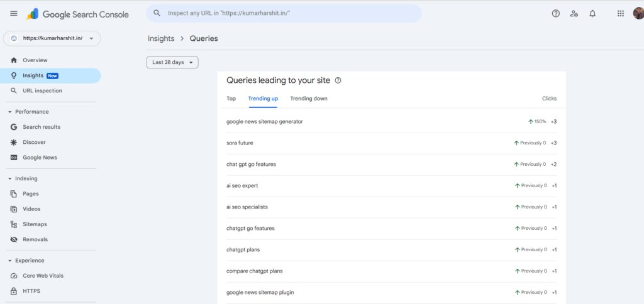Screen dimensions: 644x304
Task: Switch to the Top queries tab
Action: pos(231,99)
